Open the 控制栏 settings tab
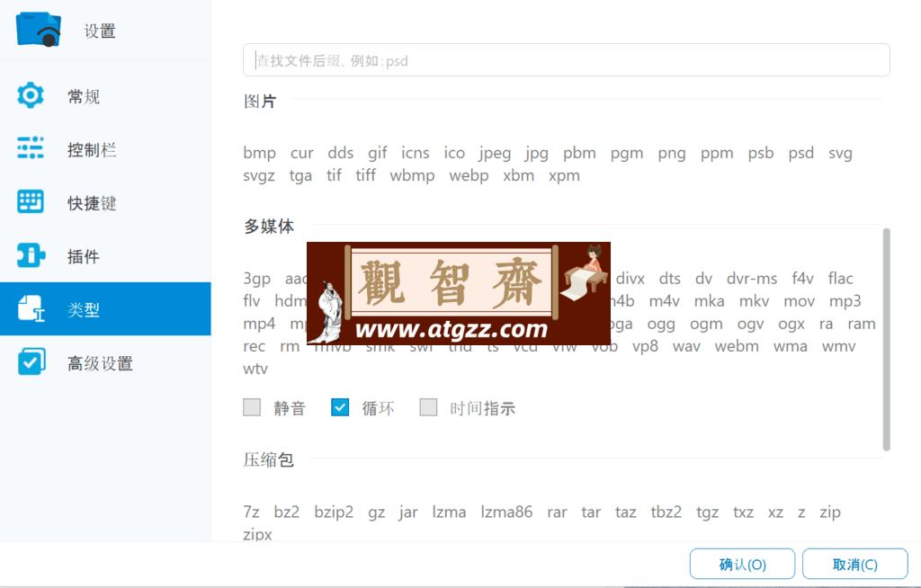 [x=106, y=149]
